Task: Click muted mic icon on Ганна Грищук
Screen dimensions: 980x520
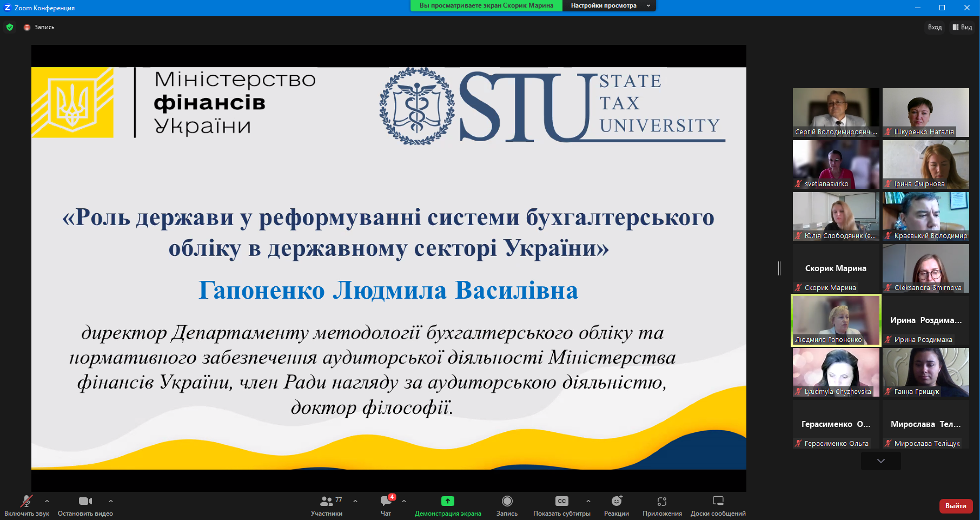Action: 888,391
